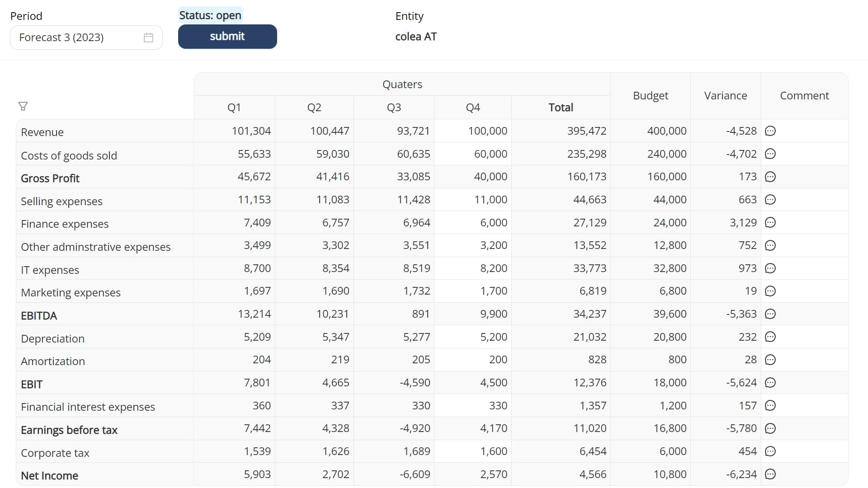Click the Status: open label
This screenshot has width=868, height=488.
(x=210, y=15)
